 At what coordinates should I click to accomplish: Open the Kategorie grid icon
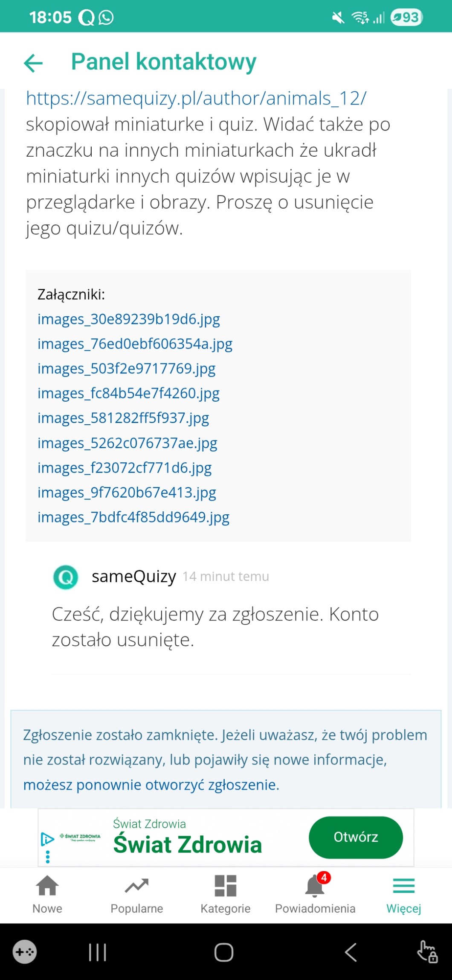pos(225,886)
